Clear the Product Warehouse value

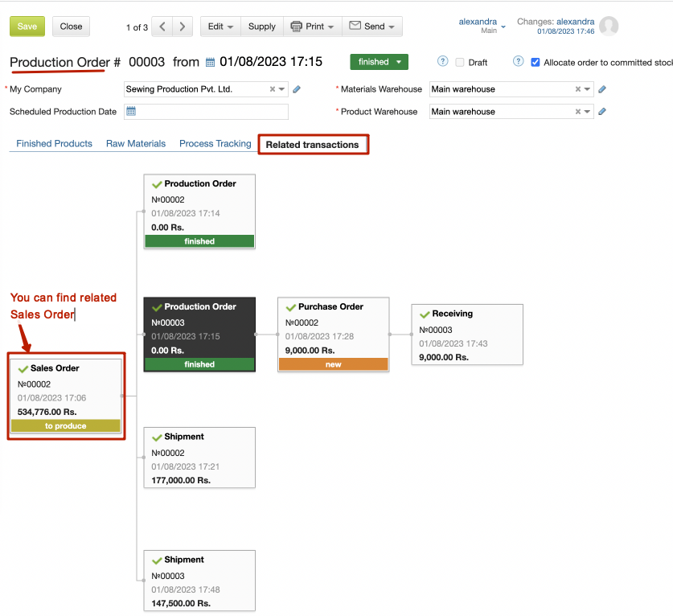click(x=577, y=112)
